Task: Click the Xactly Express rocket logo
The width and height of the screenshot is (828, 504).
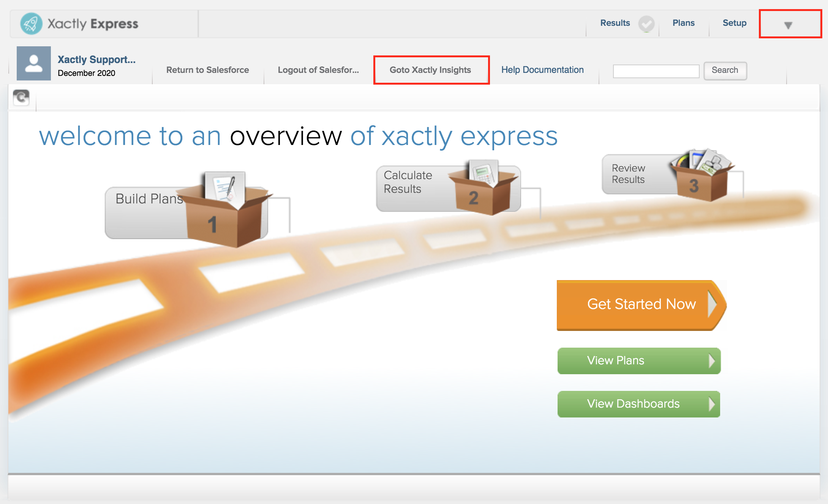Action: coord(31,24)
